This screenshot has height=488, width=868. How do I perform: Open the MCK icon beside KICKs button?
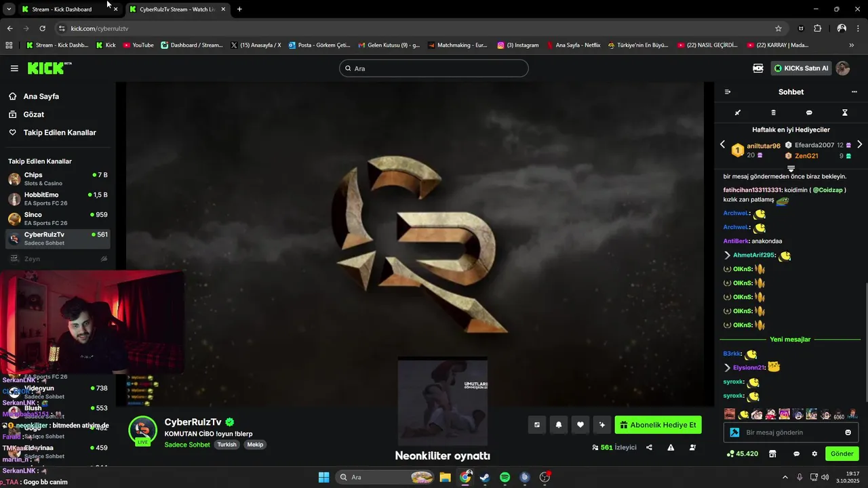[758, 68]
